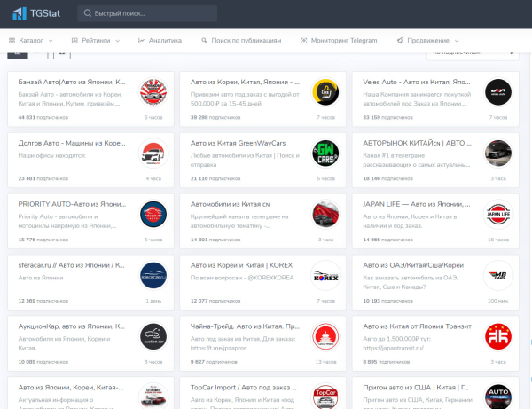The width and height of the screenshot is (532, 409).
Task: Click the TopCar Import channel logo
Action: (325, 397)
